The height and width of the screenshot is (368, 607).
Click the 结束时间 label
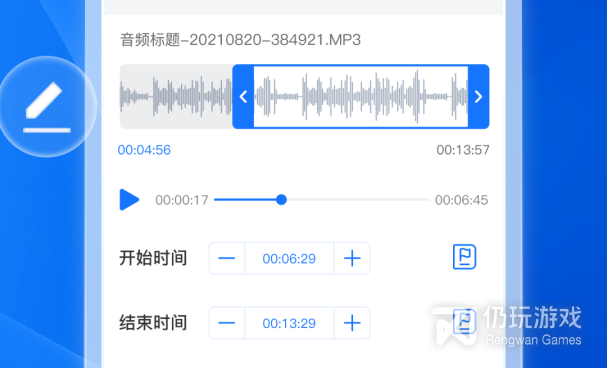[x=153, y=323]
